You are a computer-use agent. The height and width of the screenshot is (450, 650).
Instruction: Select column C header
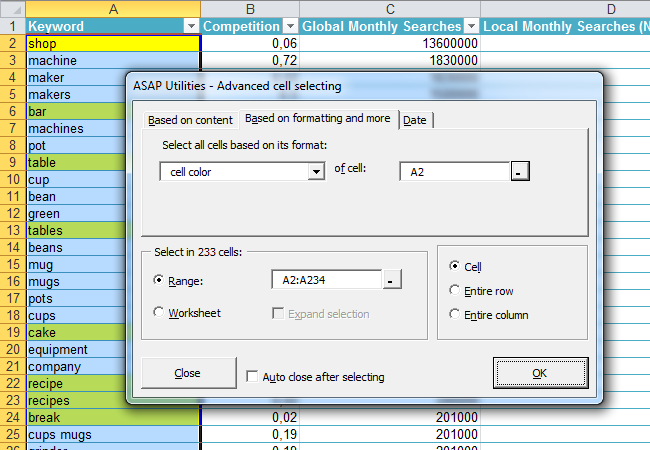pos(390,9)
